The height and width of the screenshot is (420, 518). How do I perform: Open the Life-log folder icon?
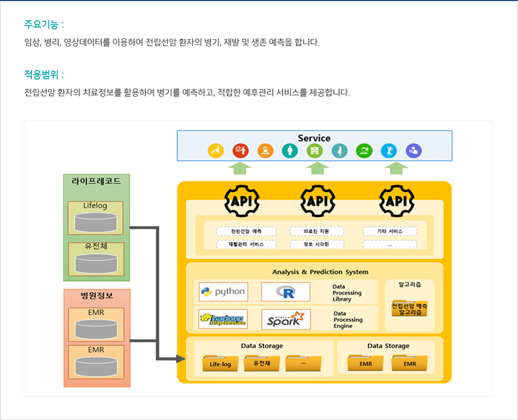point(220,363)
